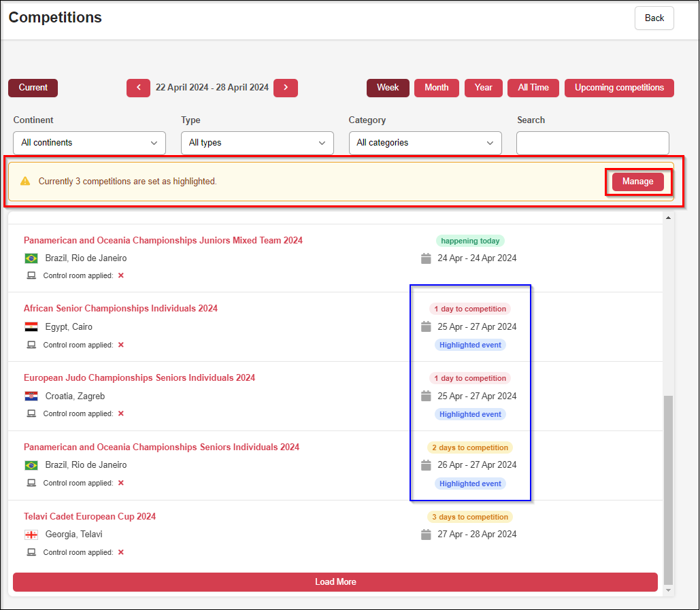Click the Croatia flag icon
Screen dimensions: 700x610
click(31, 396)
